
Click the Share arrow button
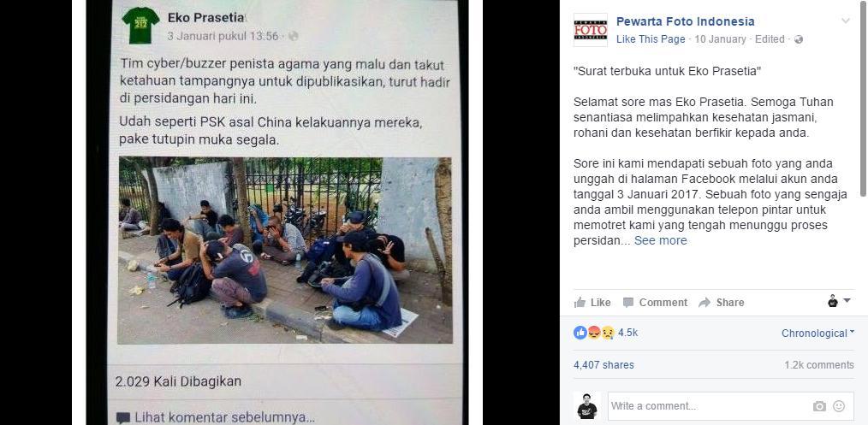tap(722, 303)
